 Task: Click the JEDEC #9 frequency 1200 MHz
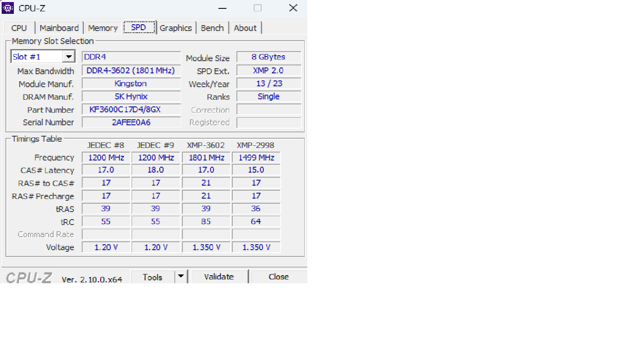coord(156,158)
